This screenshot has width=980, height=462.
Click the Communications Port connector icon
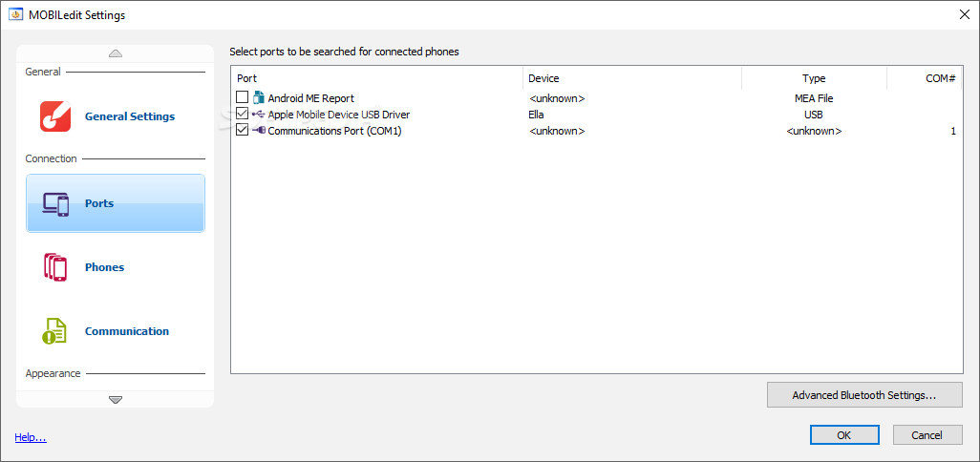click(259, 131)
